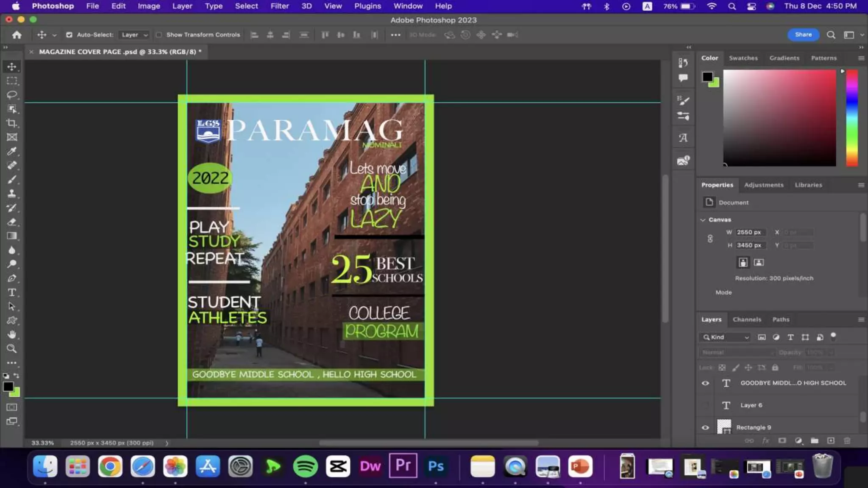Enable Show Transform Controls checkbox

click(x=159, y=35)
